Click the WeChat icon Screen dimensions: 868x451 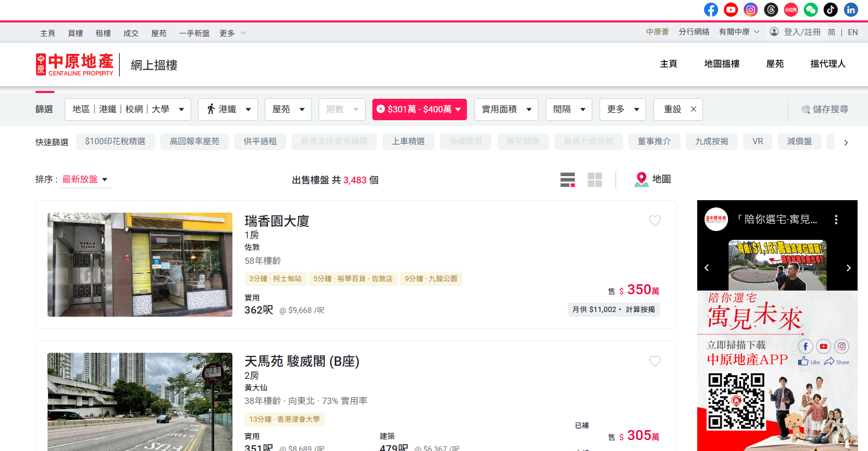coord(811,9)
